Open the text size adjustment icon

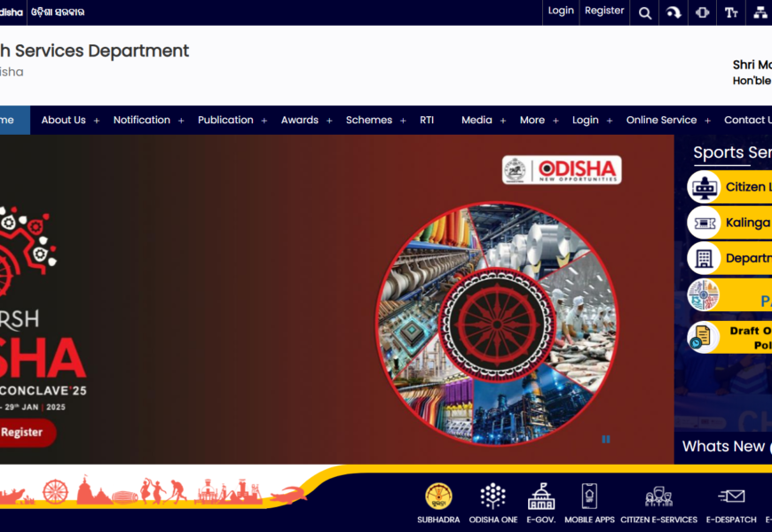click(731, 12)
